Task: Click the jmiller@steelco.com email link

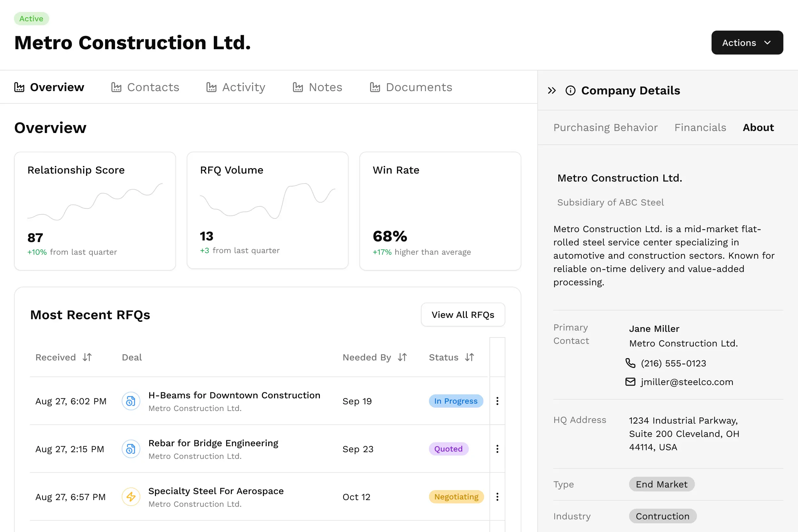Action: pyautogui.click(x=687, y=382)
